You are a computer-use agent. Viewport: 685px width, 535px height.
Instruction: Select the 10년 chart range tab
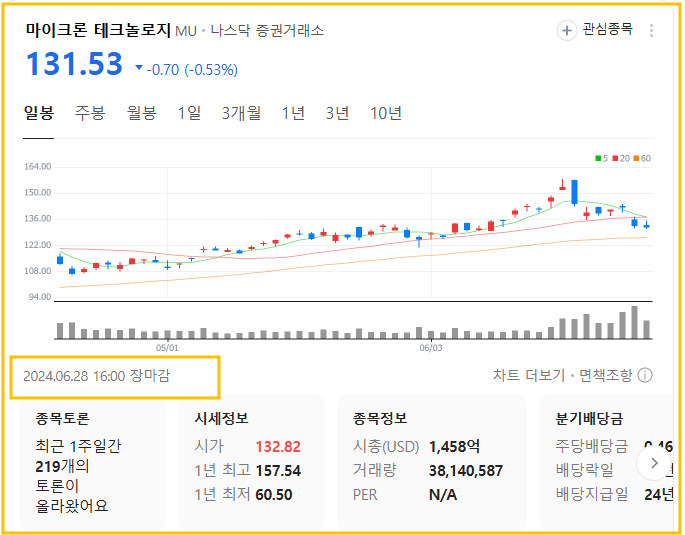coord(386,113)
